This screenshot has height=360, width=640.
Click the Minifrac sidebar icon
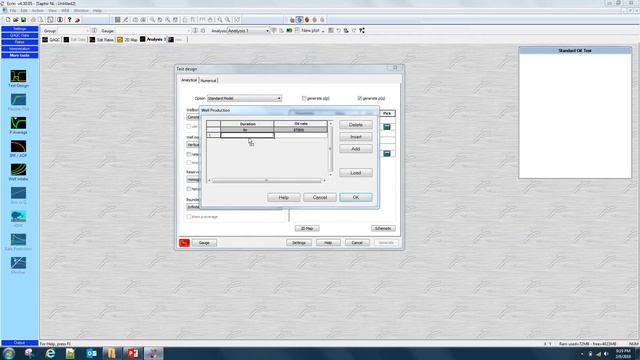pos(18,262)
